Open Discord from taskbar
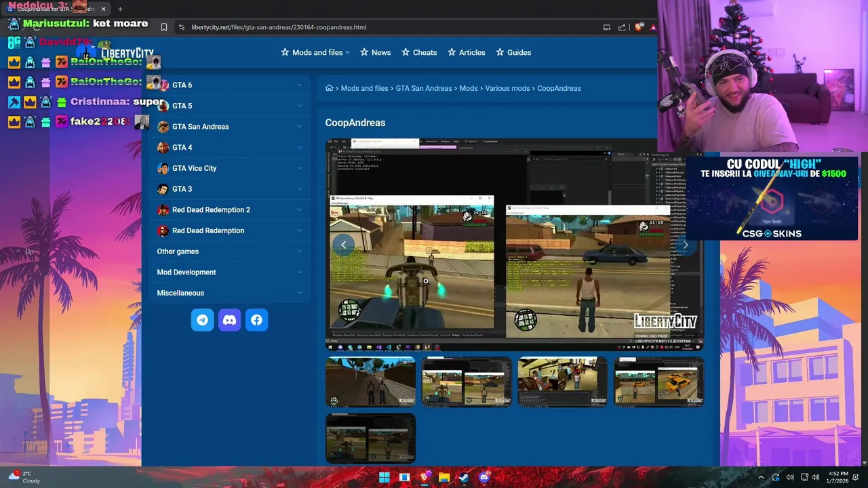 point(484,477)
